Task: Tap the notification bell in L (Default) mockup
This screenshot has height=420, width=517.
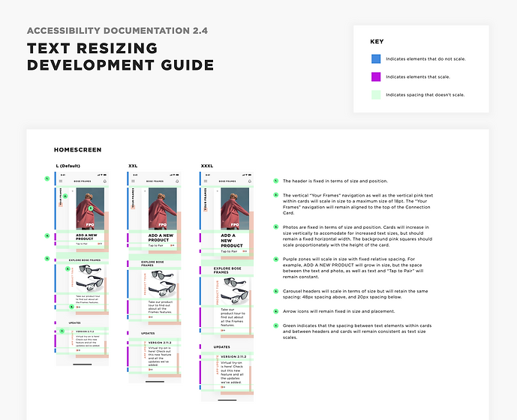Action: click(105, 181)
